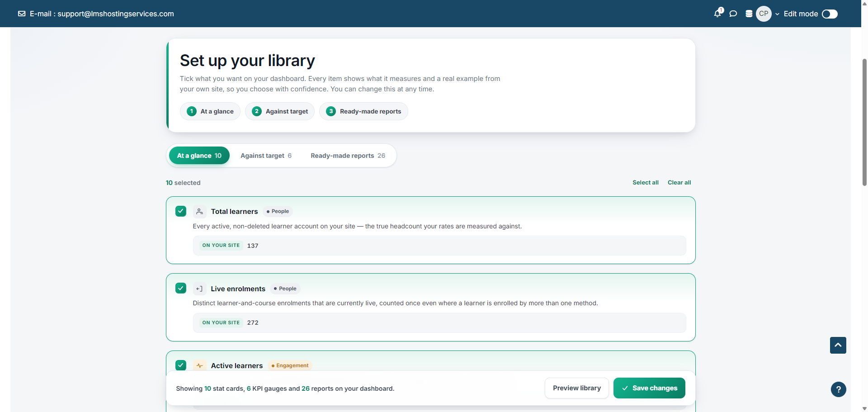
Task: Click the Set up your library heading
Action: coord(247,61)
